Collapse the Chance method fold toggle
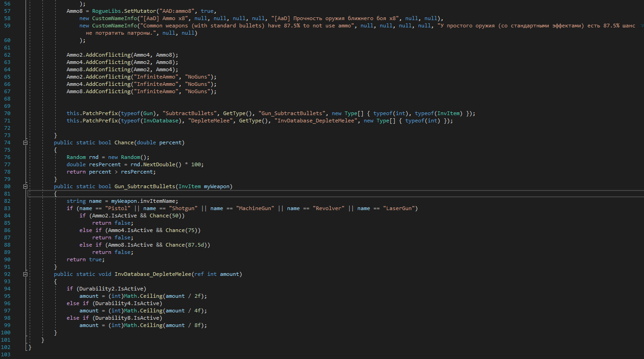The height and width of the screenshot is (359, 644). pyautogui.click(x=26, y=143)
